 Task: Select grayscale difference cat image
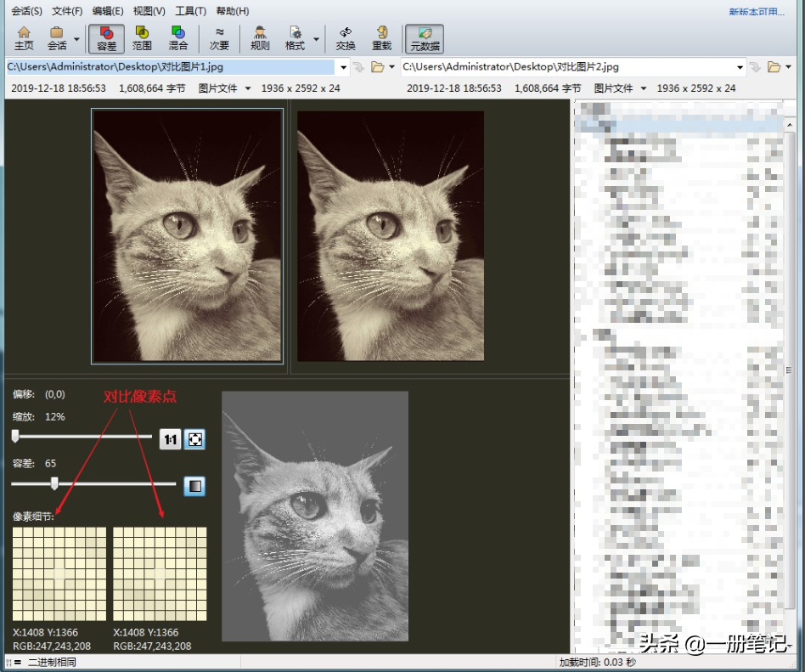315,517
